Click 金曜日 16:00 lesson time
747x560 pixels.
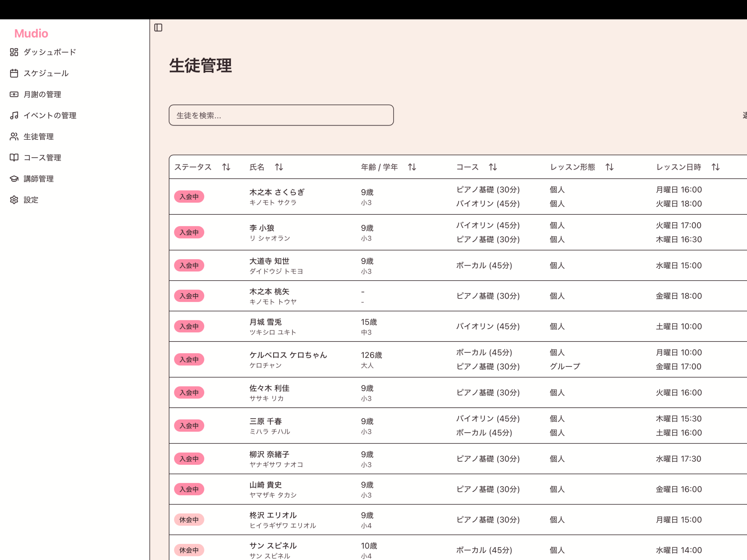(679, 489)
